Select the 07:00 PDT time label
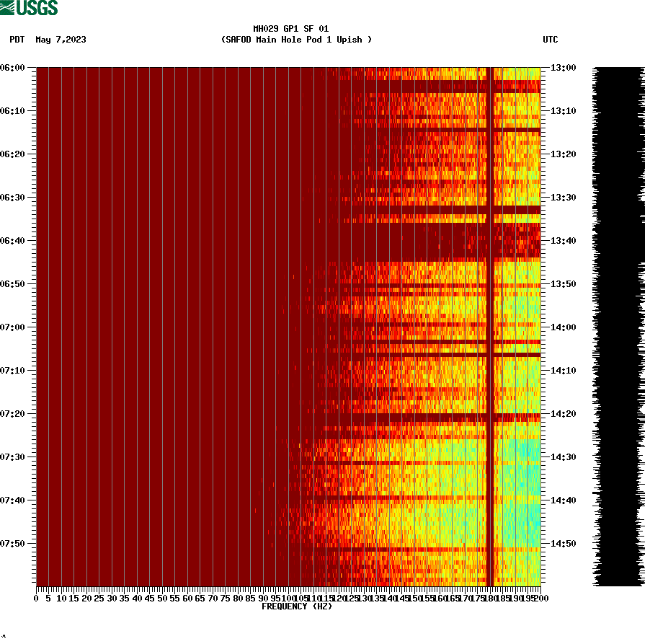 (x=14, y=327)
